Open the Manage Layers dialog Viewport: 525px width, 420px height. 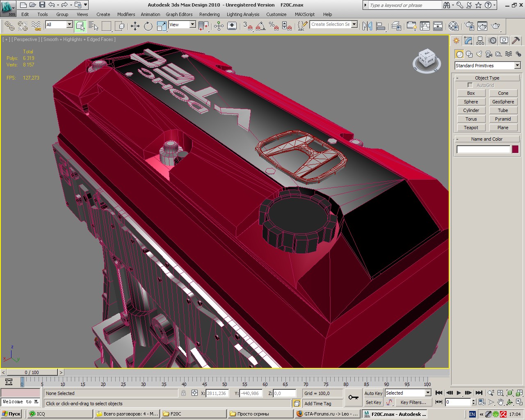[x=396, y=26]
